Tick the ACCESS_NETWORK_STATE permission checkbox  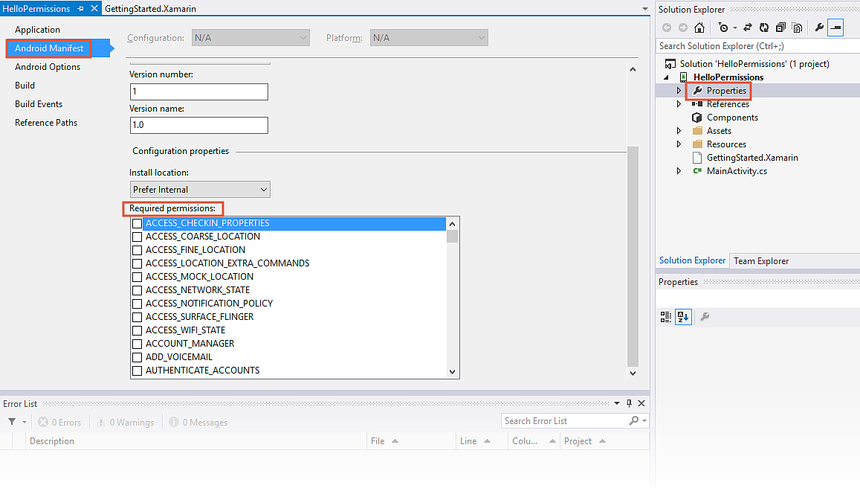tap(138, 290)
